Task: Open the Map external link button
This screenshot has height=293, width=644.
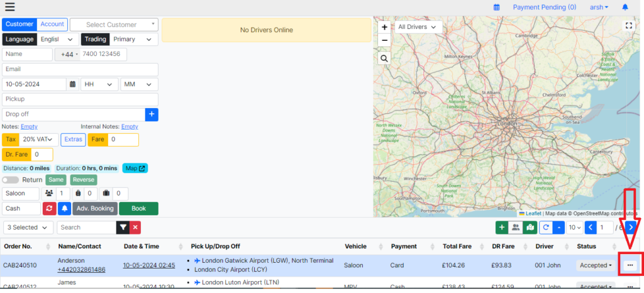Action: [x=135, y=169]
